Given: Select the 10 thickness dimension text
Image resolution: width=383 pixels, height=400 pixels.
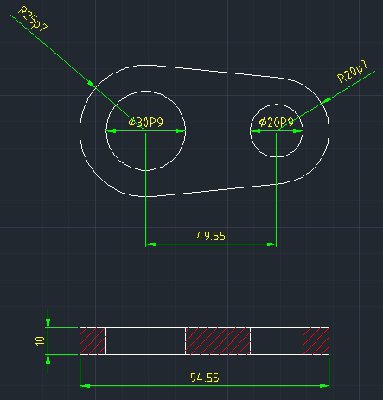Looking at the screenshot, I should point(40,341).
